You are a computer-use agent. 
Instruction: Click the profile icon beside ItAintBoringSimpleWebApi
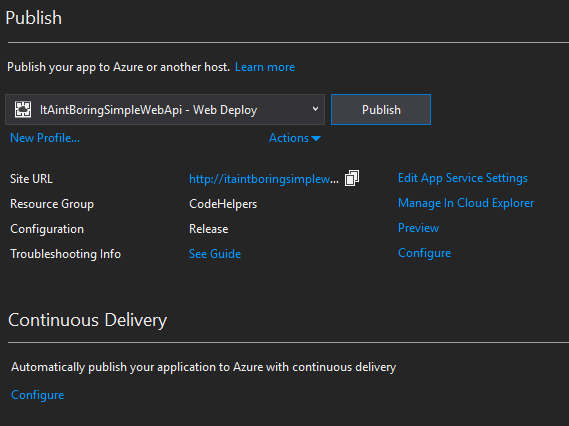coord(23,110)
